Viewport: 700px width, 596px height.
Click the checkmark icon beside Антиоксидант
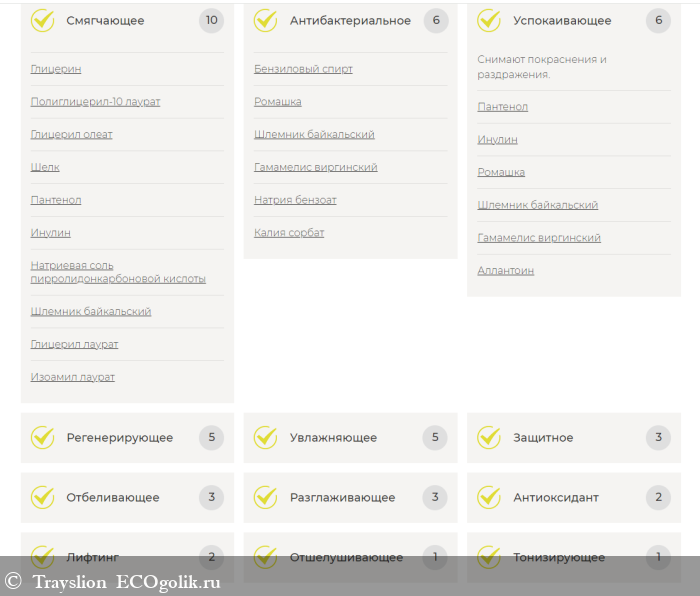tap(489, 497)
